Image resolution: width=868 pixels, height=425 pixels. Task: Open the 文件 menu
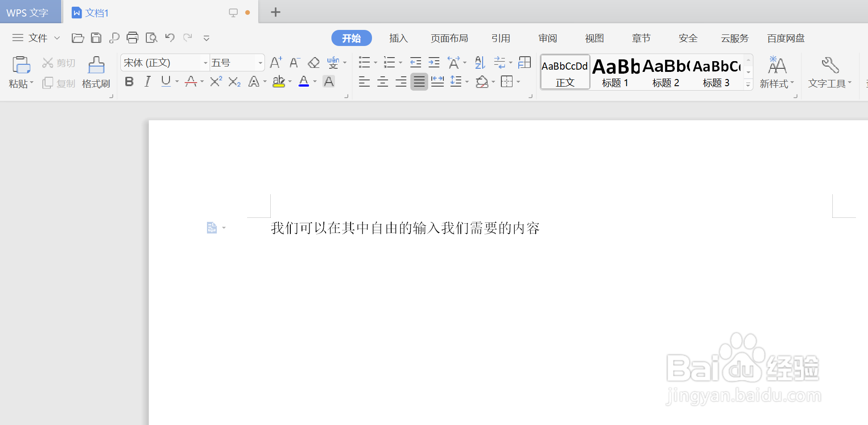click(37, 38)
